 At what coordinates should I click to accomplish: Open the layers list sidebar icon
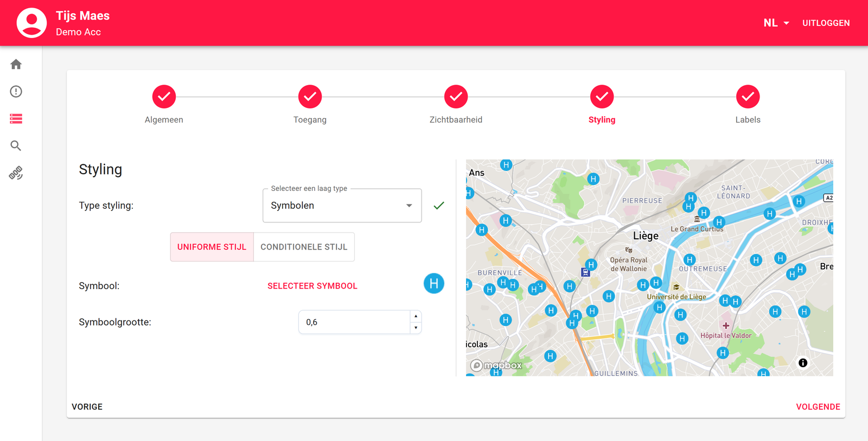pos(16,119)
